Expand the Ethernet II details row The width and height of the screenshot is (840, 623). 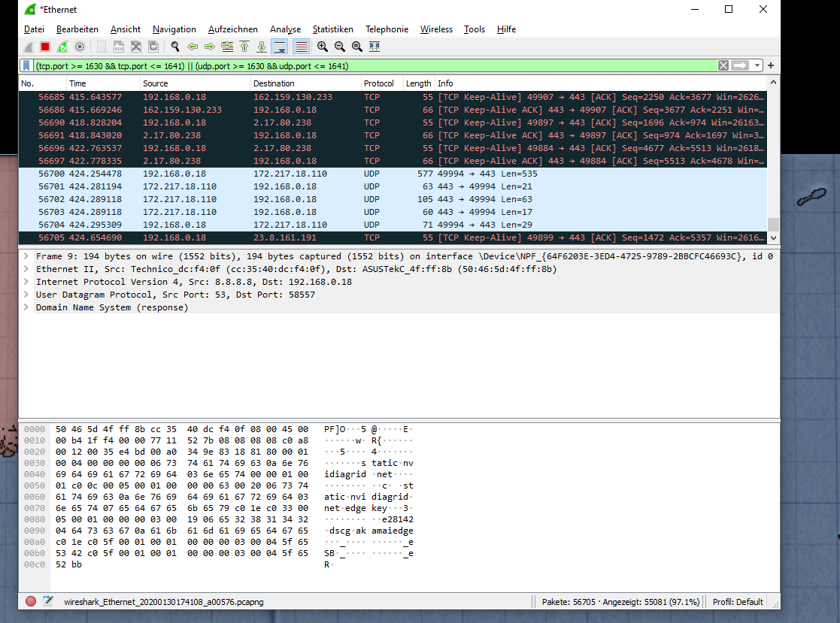point(26,269)
